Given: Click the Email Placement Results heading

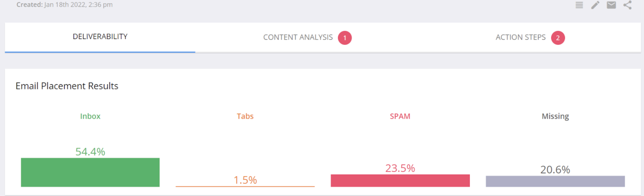Looking at the screenshot, I should pos(67,86).
